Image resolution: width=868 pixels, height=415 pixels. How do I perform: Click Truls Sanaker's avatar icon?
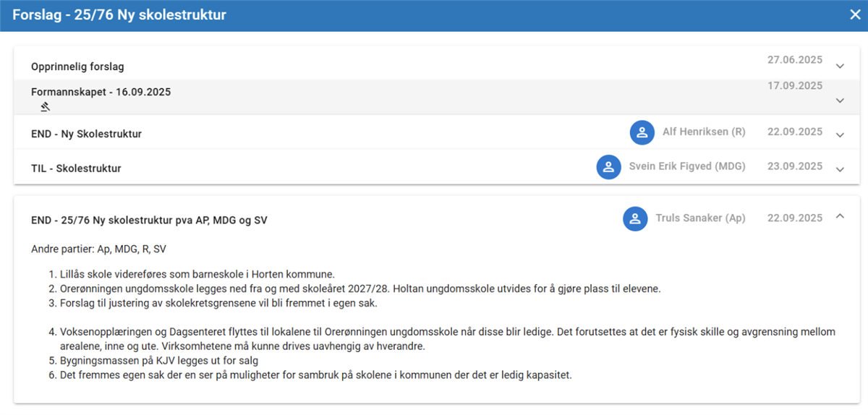click(634, 218)
